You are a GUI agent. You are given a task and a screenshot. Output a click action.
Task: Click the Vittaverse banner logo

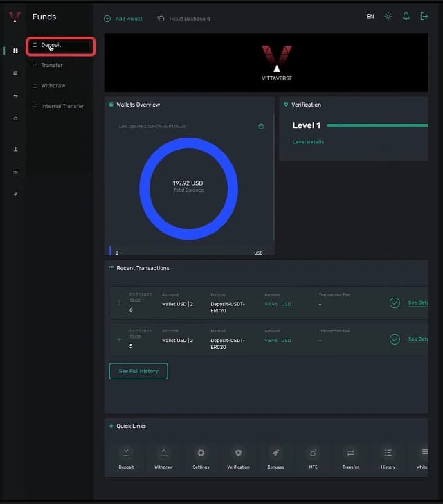coord(277,63)
